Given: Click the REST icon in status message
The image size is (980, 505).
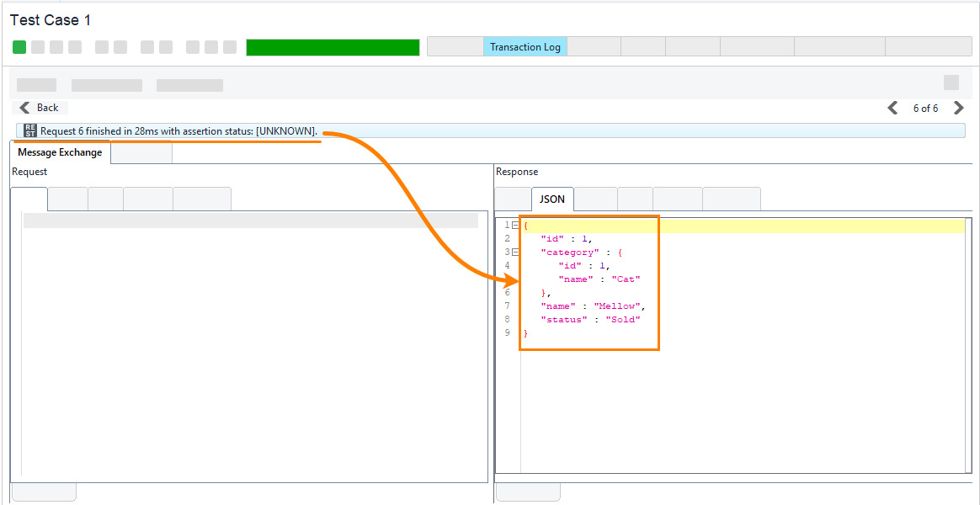Looking at the screenshot, I should click(x=30, y=130).
